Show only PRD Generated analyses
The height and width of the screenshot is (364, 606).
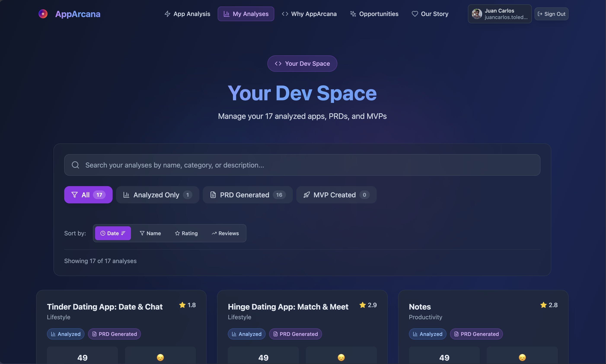(x=247, y=195)
